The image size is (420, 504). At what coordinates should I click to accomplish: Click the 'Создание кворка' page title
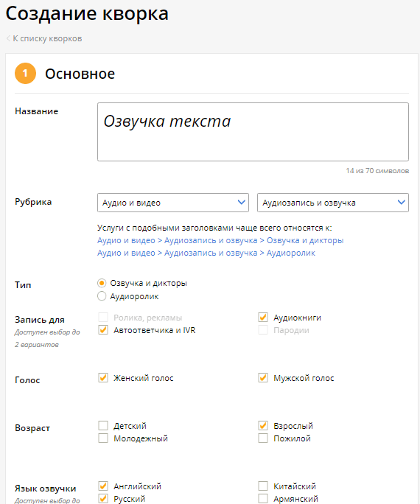click(87, 13)
